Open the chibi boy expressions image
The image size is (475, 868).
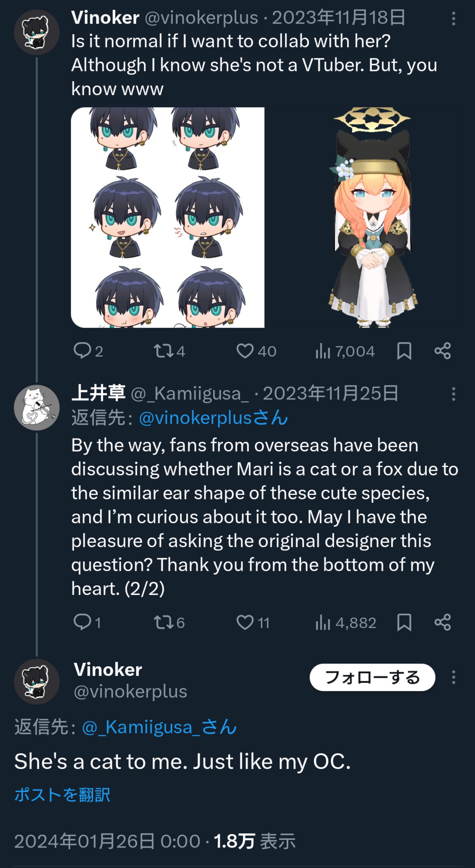(167, 217)
